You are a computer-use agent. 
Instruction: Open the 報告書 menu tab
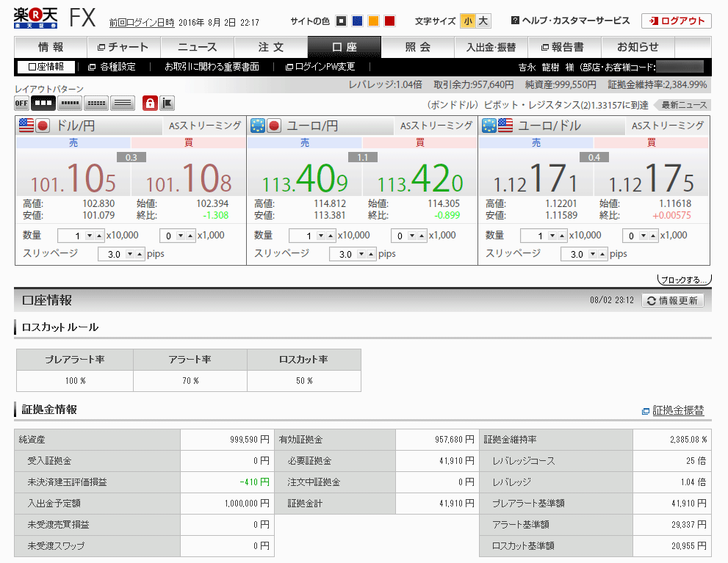(565, 47)
